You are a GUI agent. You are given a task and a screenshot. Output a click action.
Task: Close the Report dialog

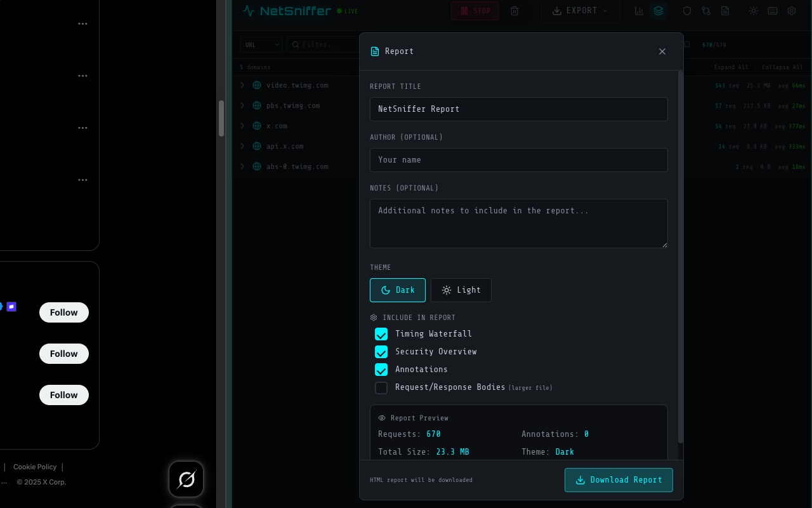[662, 51]
